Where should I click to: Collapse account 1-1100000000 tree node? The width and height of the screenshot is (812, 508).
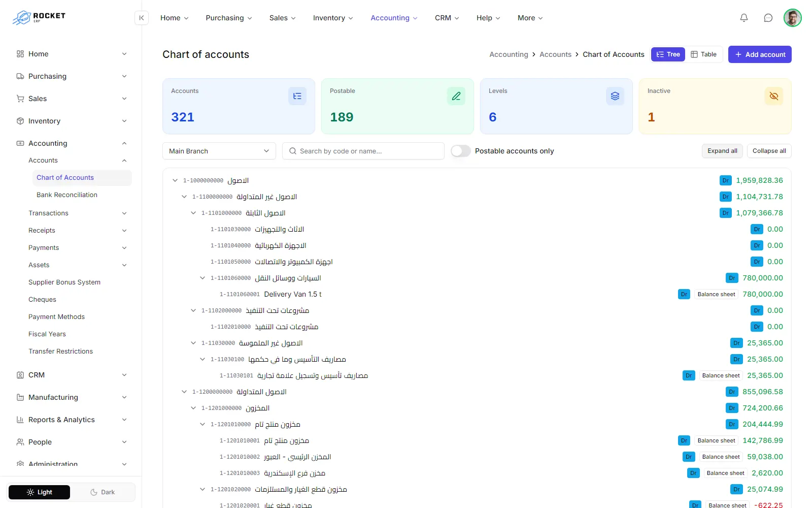click(x=184, y=197)
